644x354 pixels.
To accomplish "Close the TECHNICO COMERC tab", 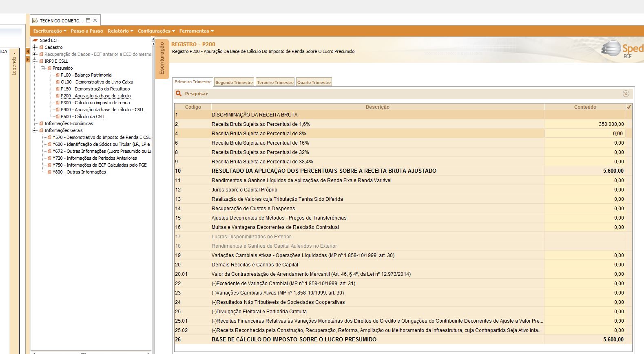I will coord(95,20).
